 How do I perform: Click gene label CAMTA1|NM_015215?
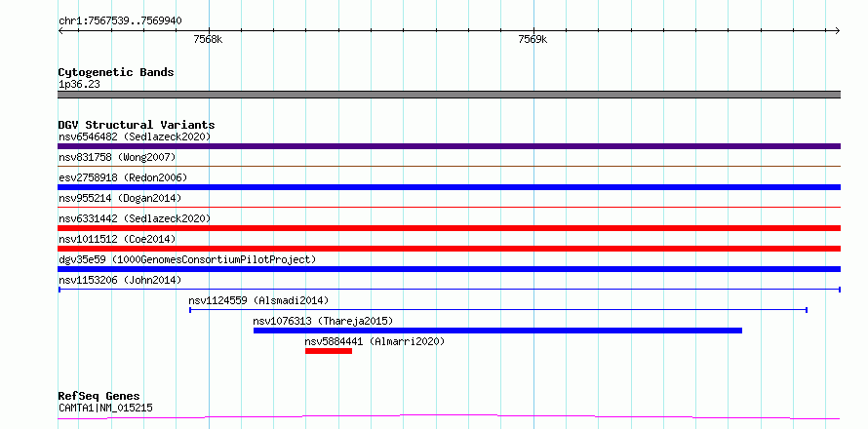pos(105,409)
